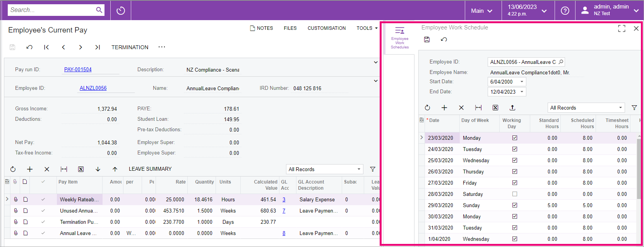This screenshot has width=644, height=247.
Task: Open FILES attachments
Action: point(290,28)
